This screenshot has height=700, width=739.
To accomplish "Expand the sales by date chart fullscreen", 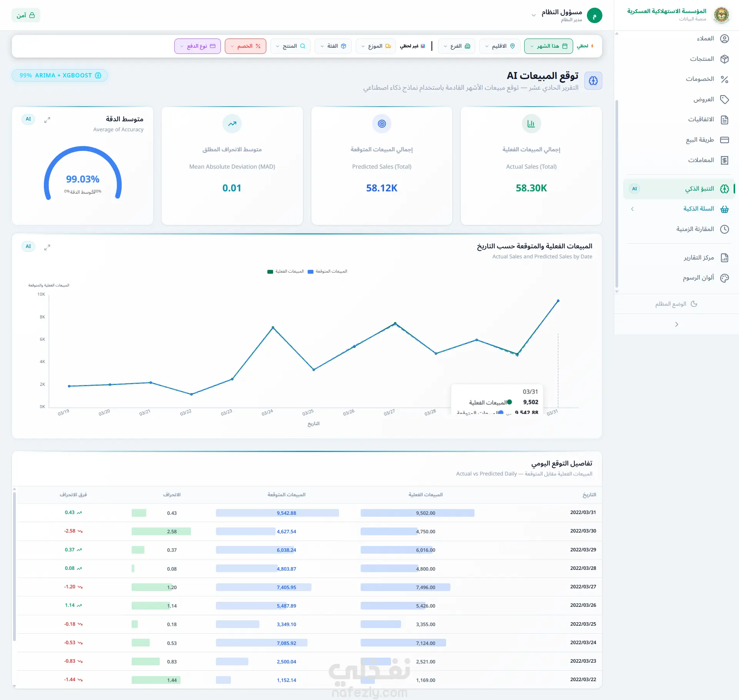I will pyautogui.click(x=47, y=248).
